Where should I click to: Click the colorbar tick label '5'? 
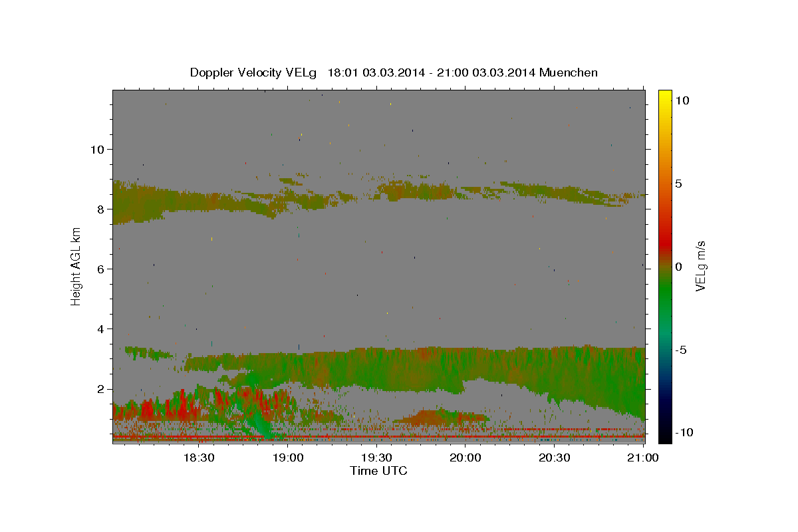pyautogui.click(x=678, y=184)
